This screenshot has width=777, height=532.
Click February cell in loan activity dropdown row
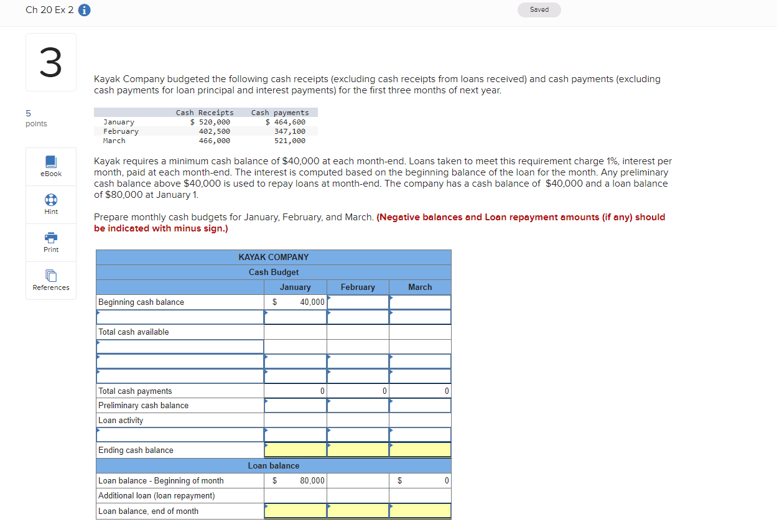coord(358,435)
